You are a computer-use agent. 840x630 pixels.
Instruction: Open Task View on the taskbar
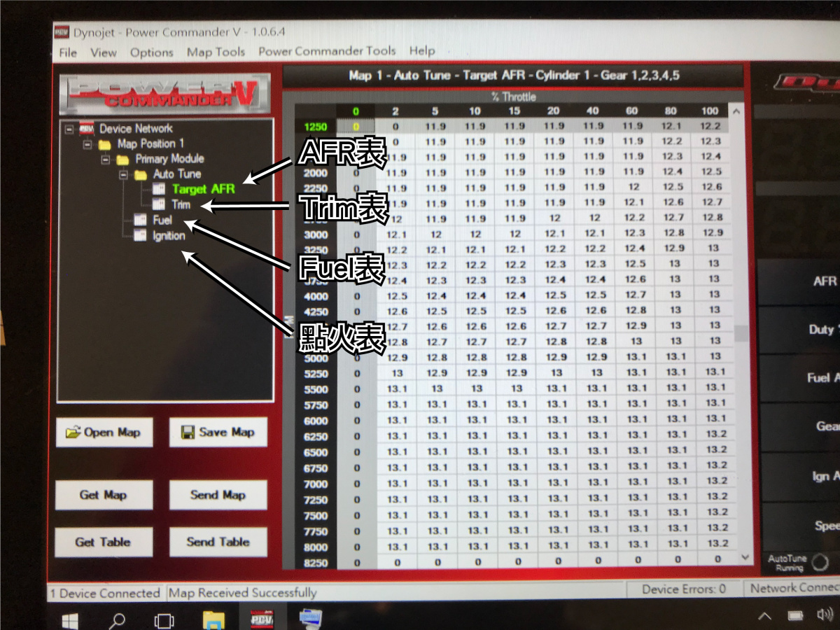click(164, 620)
